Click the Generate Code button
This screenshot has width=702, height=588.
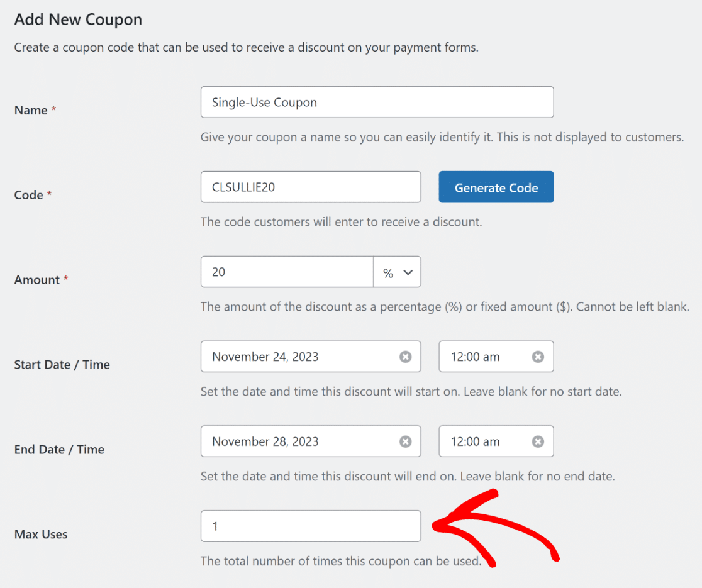tap(496, 187)
